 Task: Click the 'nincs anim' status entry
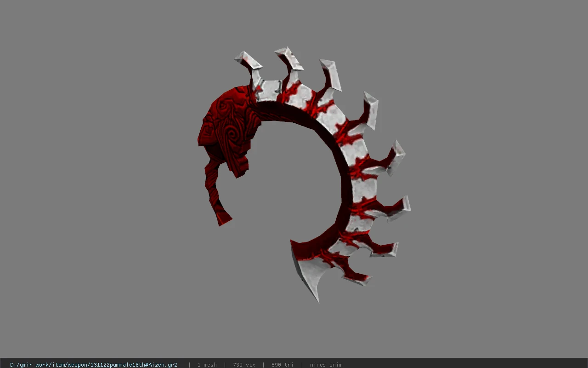326,365
